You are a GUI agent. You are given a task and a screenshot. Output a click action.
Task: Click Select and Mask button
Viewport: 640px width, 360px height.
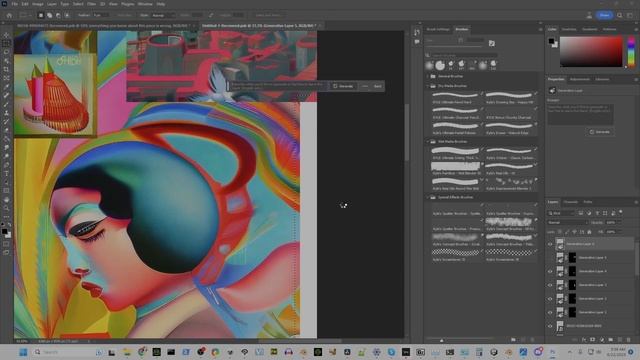[x=268, y=15]
